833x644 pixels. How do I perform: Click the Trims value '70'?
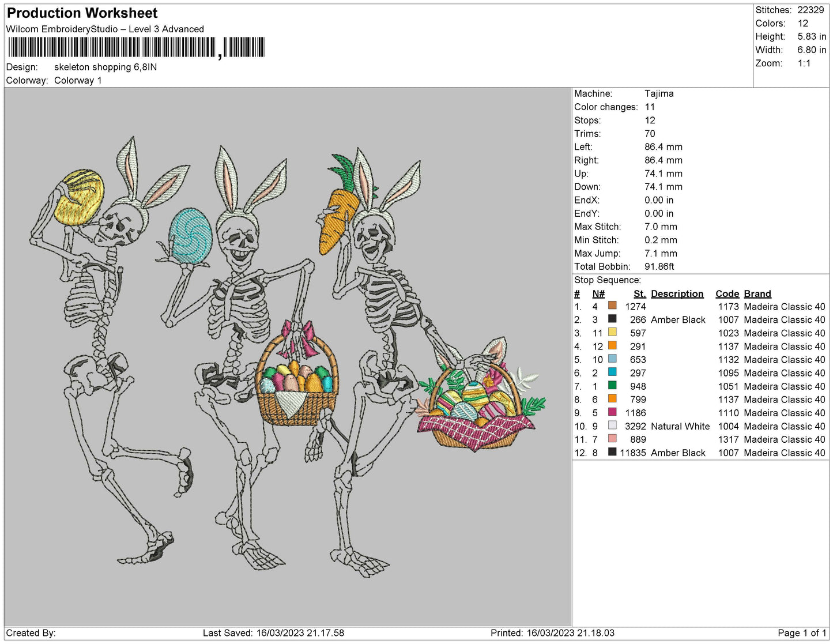click(x=650, y=134)
